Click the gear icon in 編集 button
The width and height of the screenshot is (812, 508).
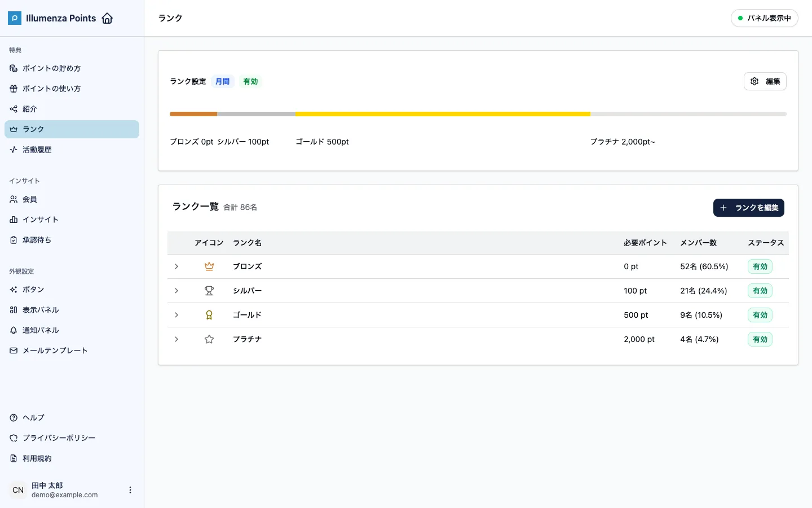pyautogui.click(x=754, y=81)
